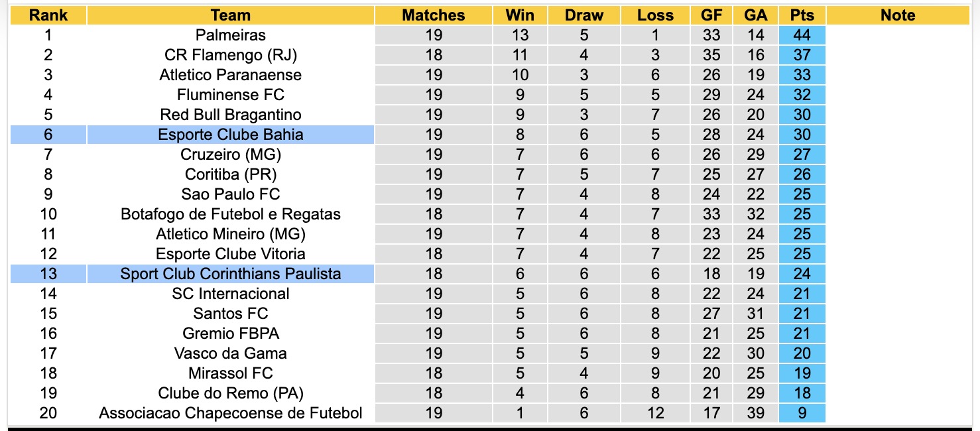The width and height of the screenshot is (980, 431).
Task: Select the Palmeiras team name
Action: tap(231, 35)
